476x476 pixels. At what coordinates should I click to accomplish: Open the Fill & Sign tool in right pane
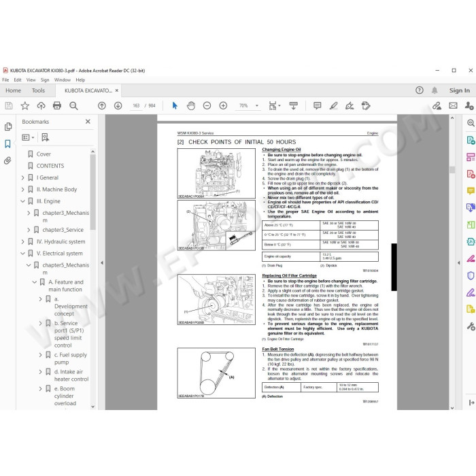point(471,292)
